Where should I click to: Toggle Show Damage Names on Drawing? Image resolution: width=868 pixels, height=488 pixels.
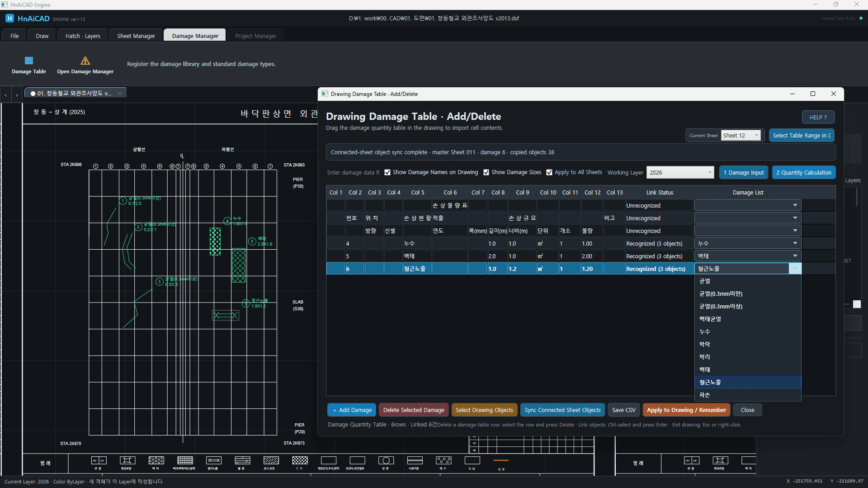pos(387,172)
